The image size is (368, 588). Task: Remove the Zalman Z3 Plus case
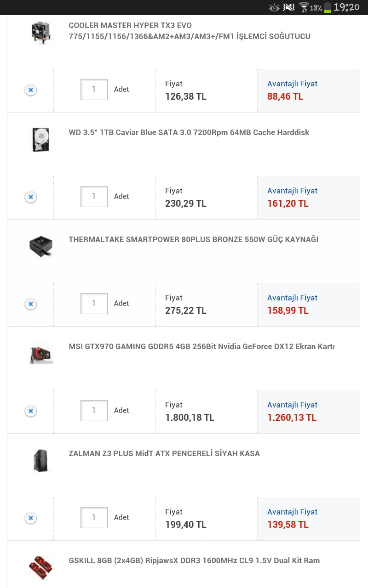pyautogui.click(x=31, y=518)
